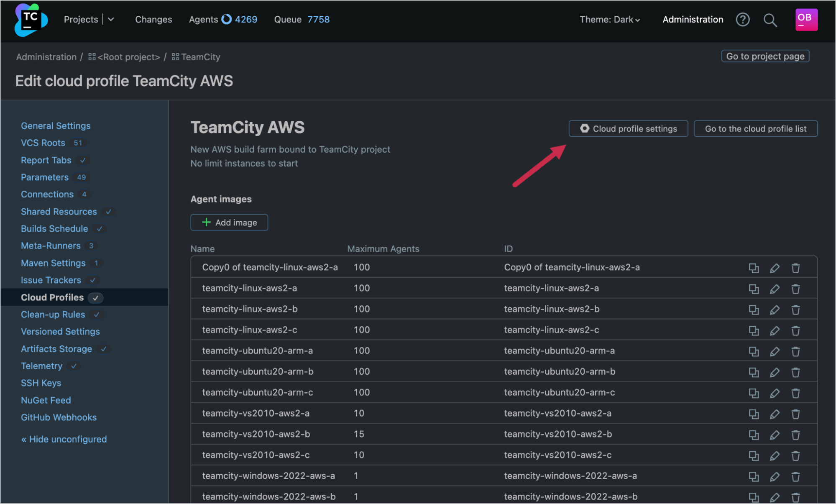Open Parameters section in sidebar
The image size is (836, 504).
click(45, 177)
